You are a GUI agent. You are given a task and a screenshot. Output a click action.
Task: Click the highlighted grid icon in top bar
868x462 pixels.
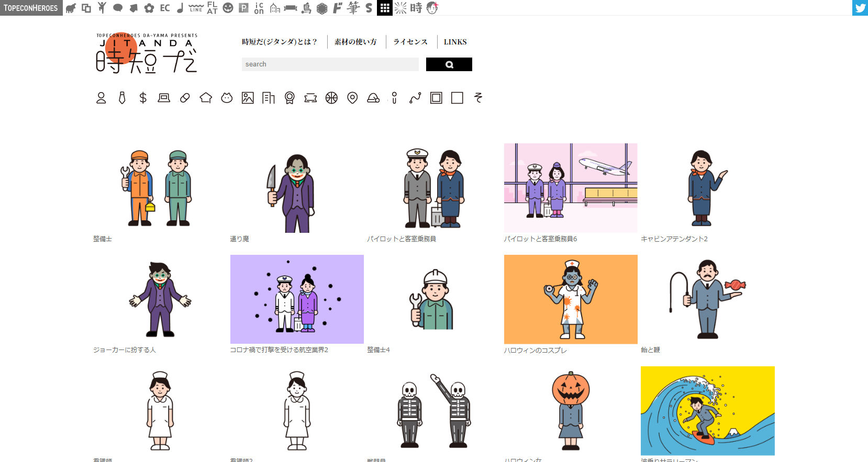coord(385,8)
